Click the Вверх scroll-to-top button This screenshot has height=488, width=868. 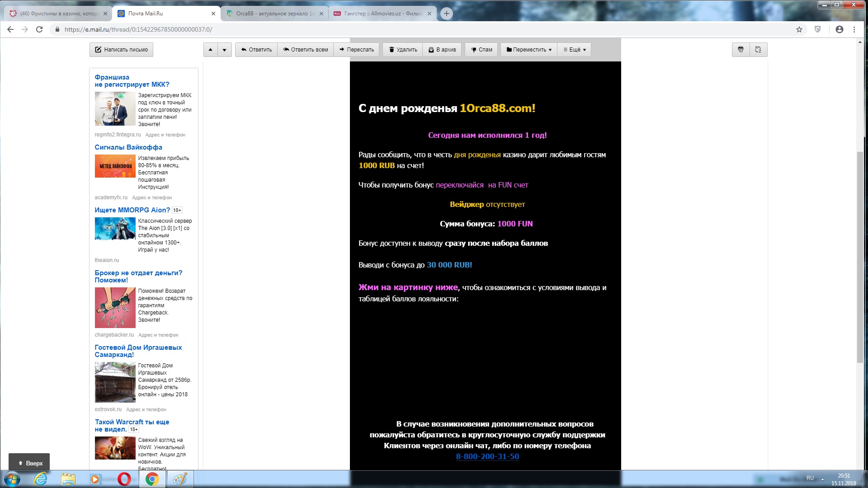(29, 463)
